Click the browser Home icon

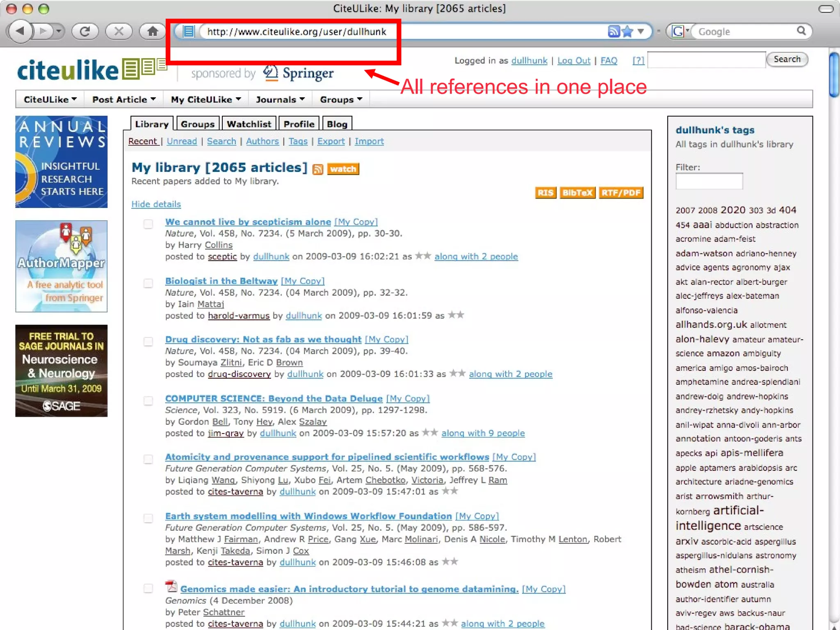[x=153, y=31]
